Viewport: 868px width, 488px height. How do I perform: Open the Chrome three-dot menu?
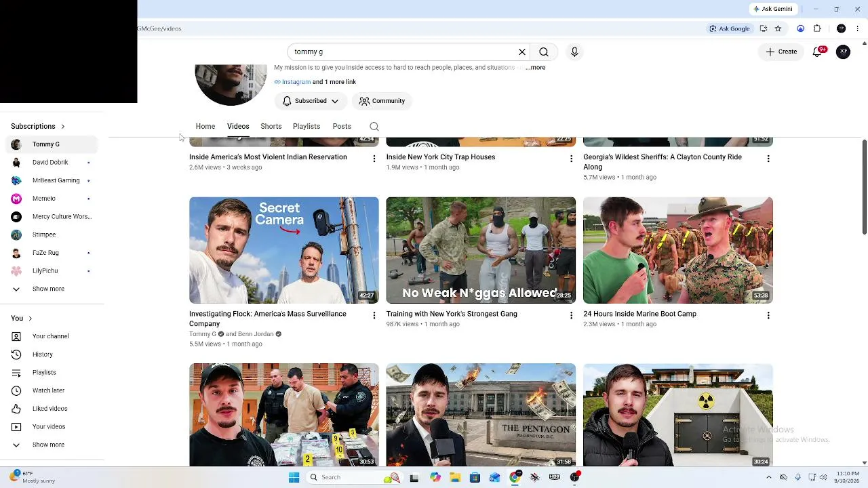point(858,28)
